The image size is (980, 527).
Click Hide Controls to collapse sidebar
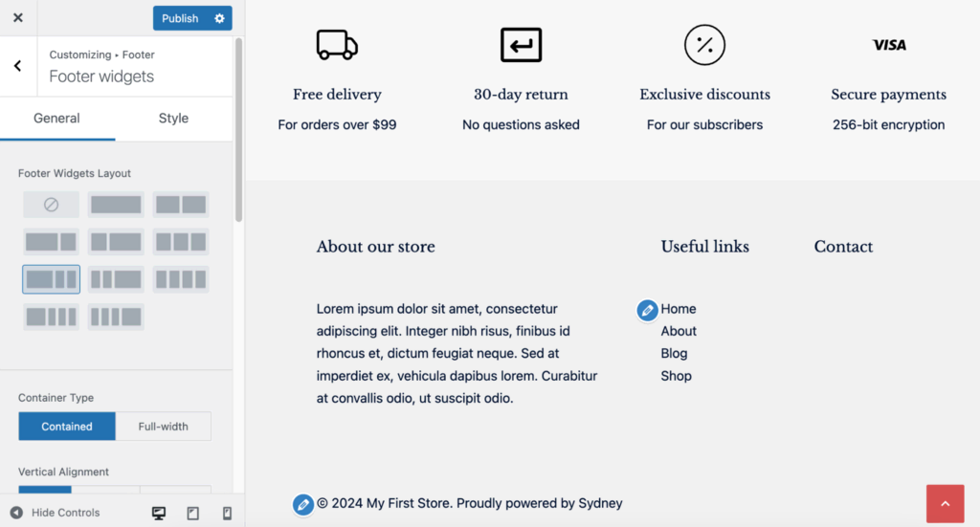point(56,513)
